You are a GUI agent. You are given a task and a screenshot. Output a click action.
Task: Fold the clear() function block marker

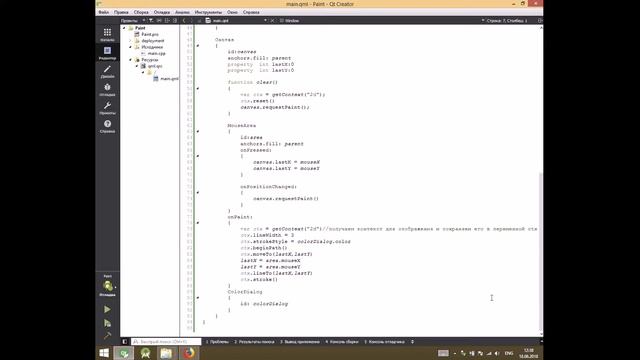198,88
